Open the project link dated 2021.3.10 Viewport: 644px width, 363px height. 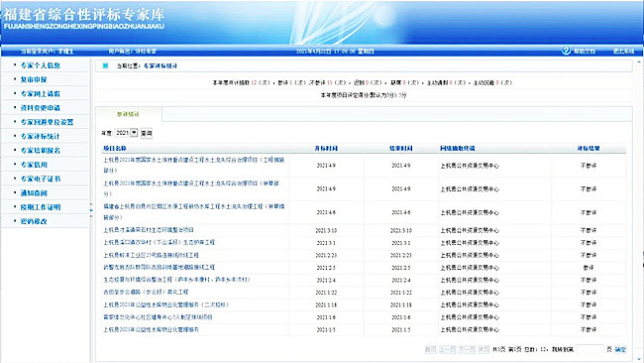(x=149, y=230)
